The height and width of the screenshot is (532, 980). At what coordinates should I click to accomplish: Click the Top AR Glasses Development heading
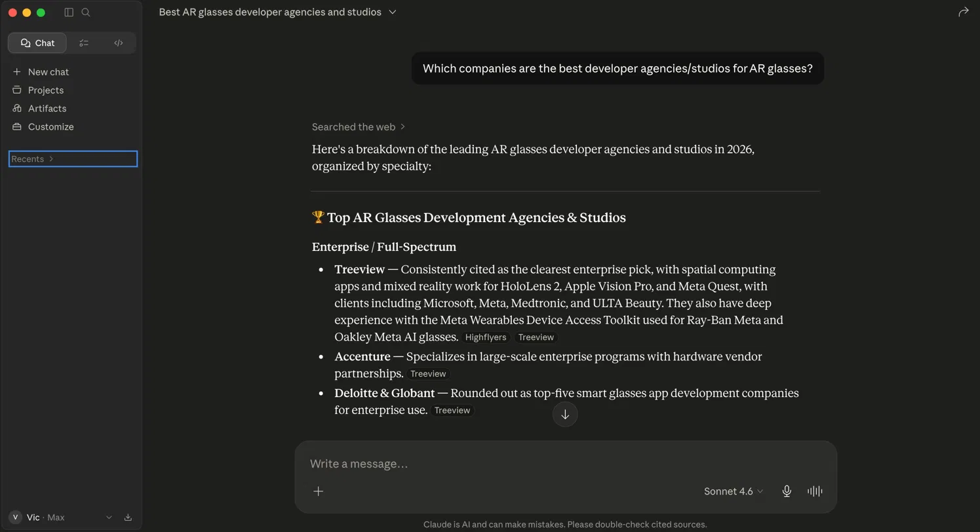coord(469,218)
